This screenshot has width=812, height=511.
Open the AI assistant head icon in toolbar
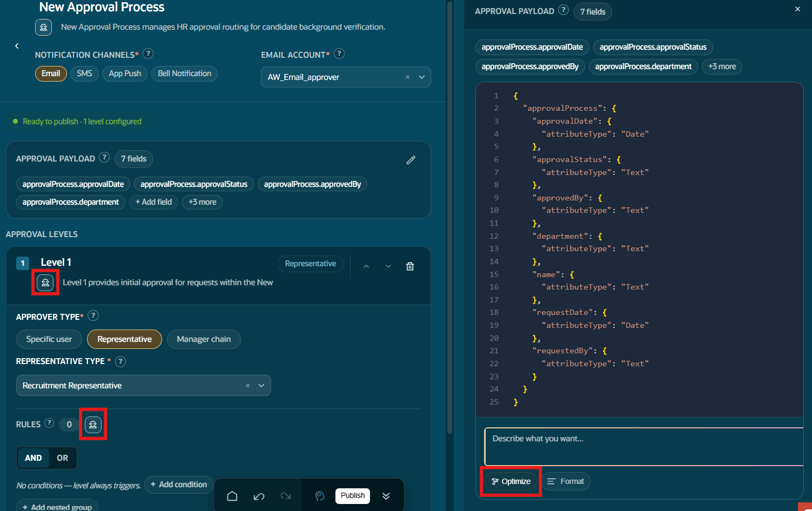[320, 496]
